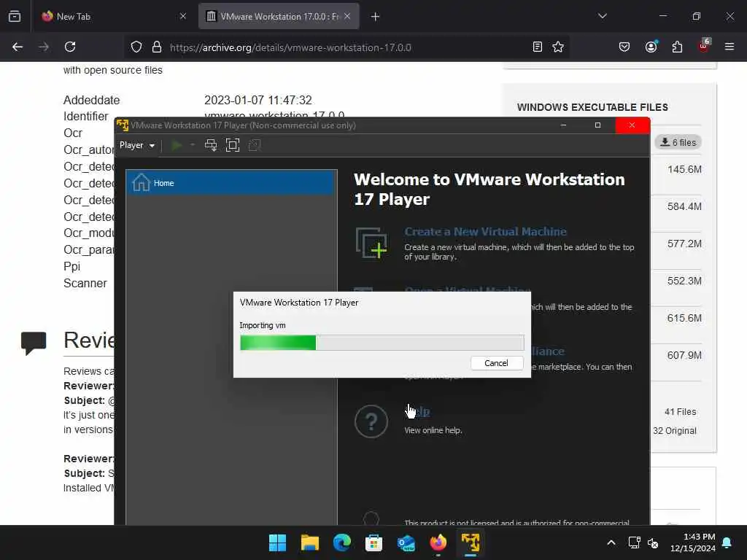This screenshot has width=747, height=560.
Task: Click the green power-on play icon
Action: coord(177,145)
